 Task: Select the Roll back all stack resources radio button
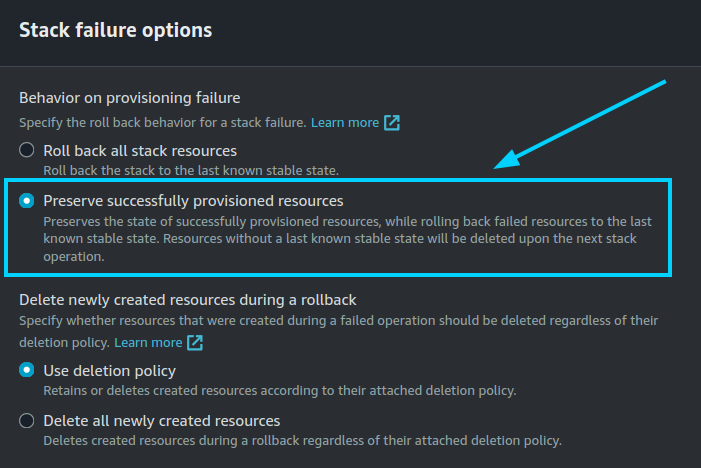point(27,151)
